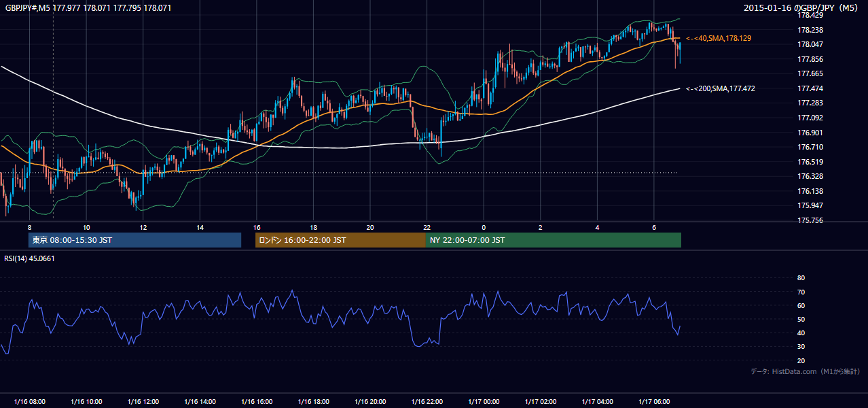Click price axis label 176.328
The image size is (868, 408).
[x=810, y=176]
